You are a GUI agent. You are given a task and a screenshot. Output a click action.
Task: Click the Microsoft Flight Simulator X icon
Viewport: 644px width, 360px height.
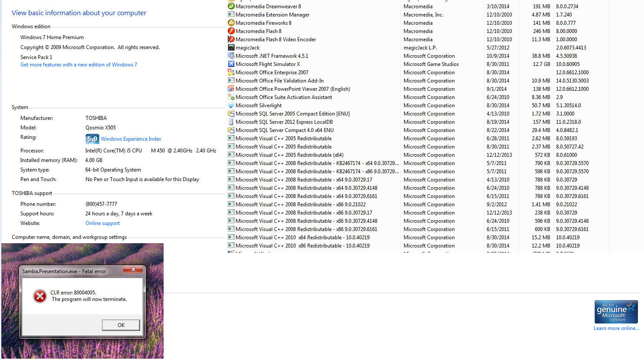click(231, 64)
